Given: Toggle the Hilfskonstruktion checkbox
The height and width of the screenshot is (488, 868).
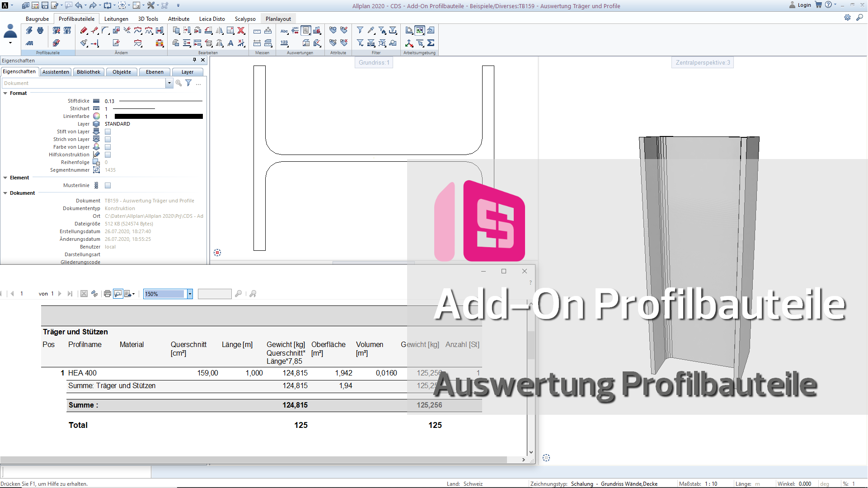Looking at the screenshot, I should point(108,155).
